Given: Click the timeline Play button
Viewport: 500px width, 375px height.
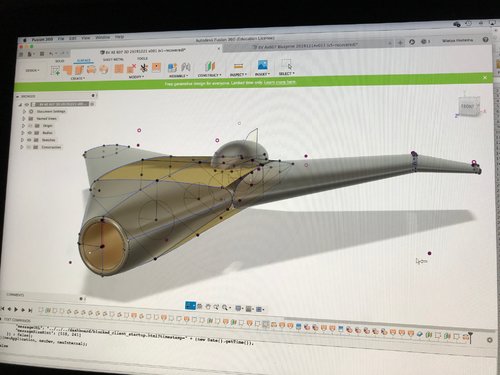Looking at the screenshot, I should pyautogui.click(x=16, y=310).
